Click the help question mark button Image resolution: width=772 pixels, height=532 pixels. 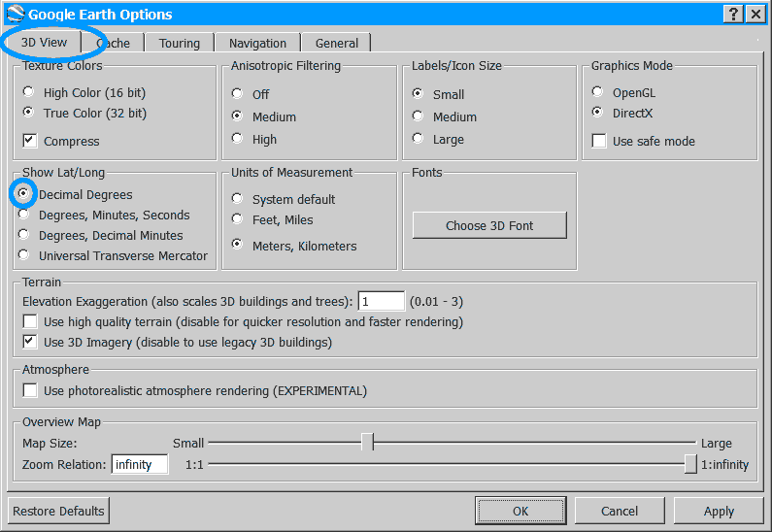[x=733, y=14]
